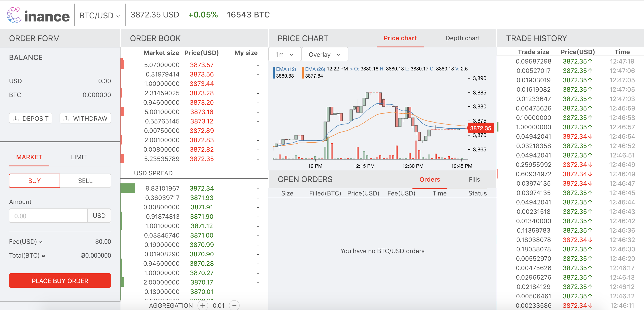Switch order type to LIMIT

pyautogui.click(x=79, y=157)
